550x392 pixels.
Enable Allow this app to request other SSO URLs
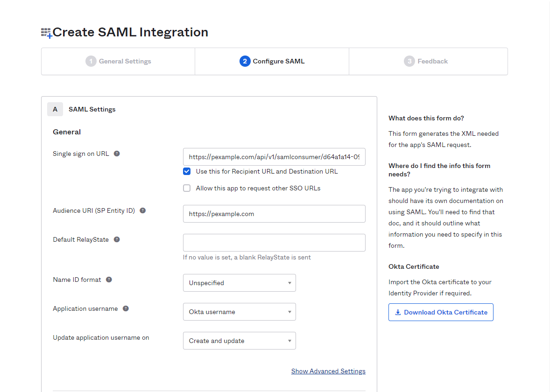tap(187, 188)
